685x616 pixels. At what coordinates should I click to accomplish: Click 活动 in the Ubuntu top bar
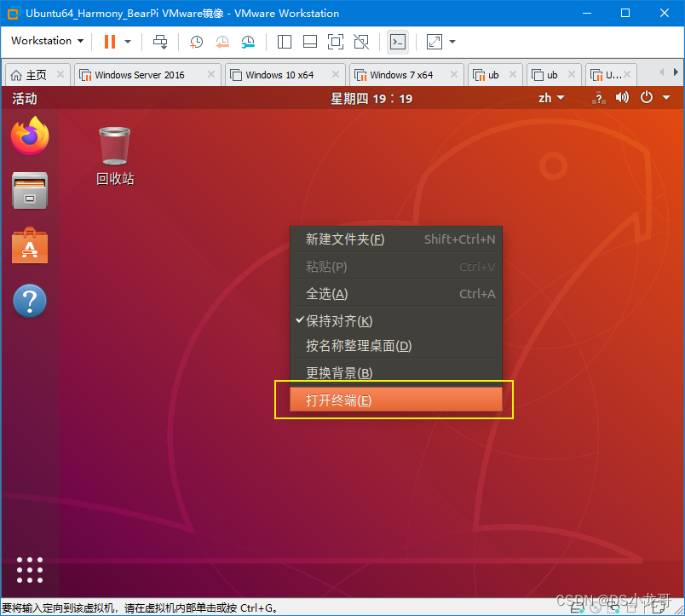point(26,97)
